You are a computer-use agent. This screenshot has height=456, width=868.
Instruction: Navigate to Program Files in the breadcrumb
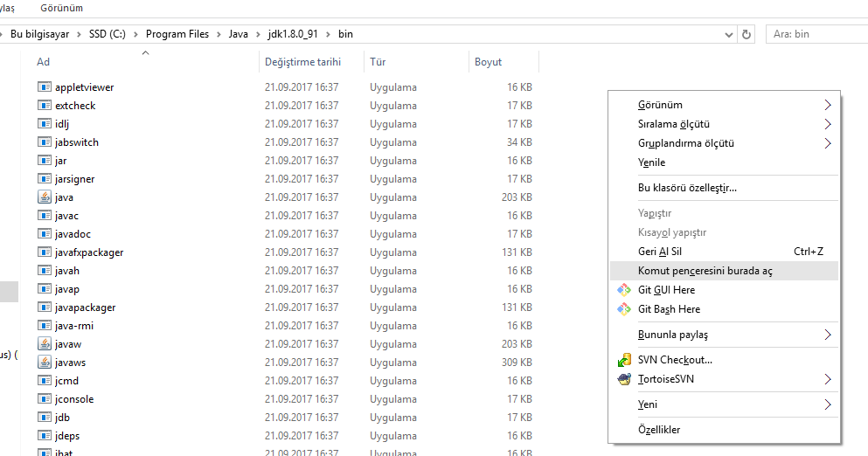pos(177,34)
